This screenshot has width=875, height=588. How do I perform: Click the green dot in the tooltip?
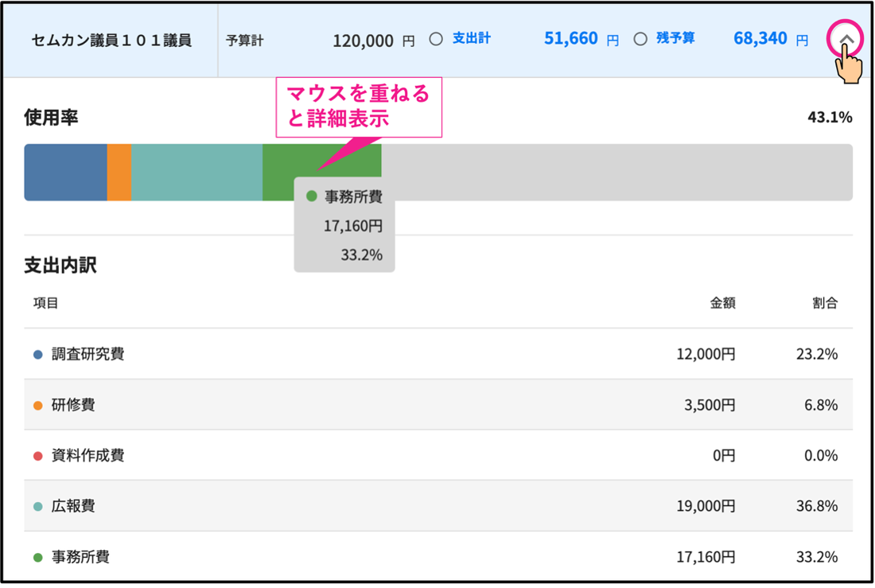pos(312,197)
